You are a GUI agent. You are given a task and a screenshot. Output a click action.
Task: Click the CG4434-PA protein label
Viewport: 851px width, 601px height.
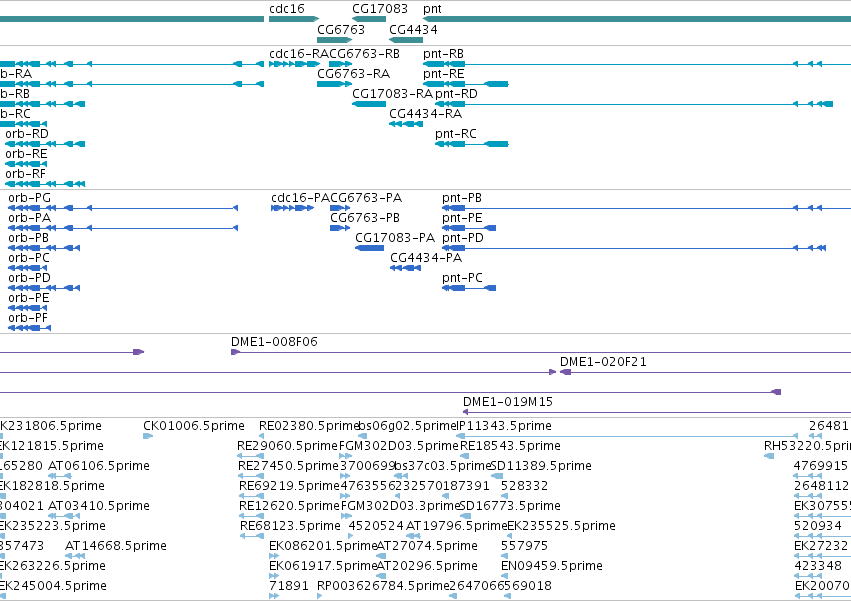coord(426,257)
